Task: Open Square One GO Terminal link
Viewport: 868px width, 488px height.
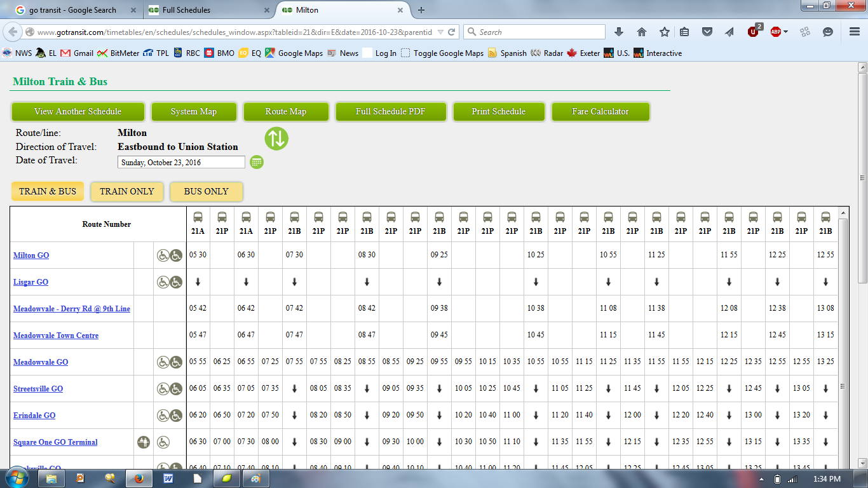Action: click(x=55, y=442)
